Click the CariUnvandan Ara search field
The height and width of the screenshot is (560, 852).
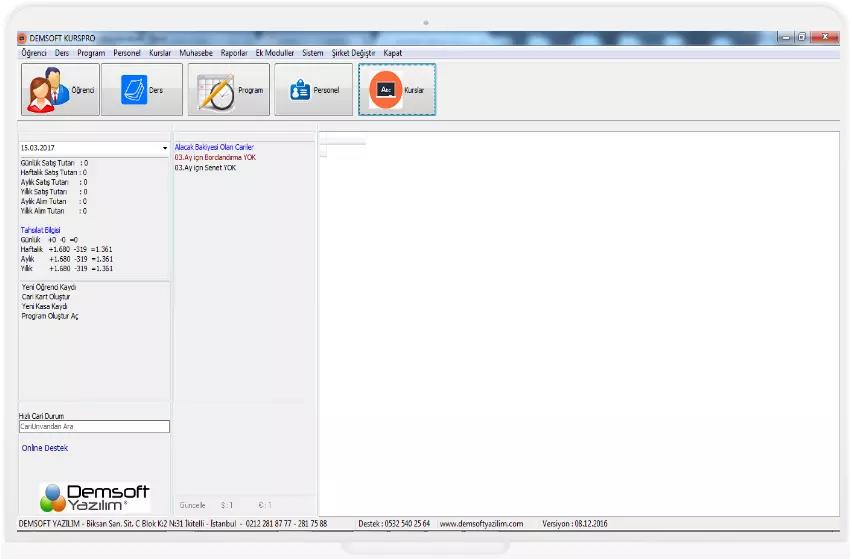(94, 427)
